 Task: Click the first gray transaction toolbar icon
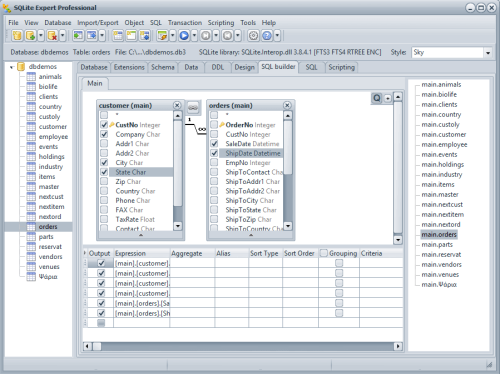(206, 35)
